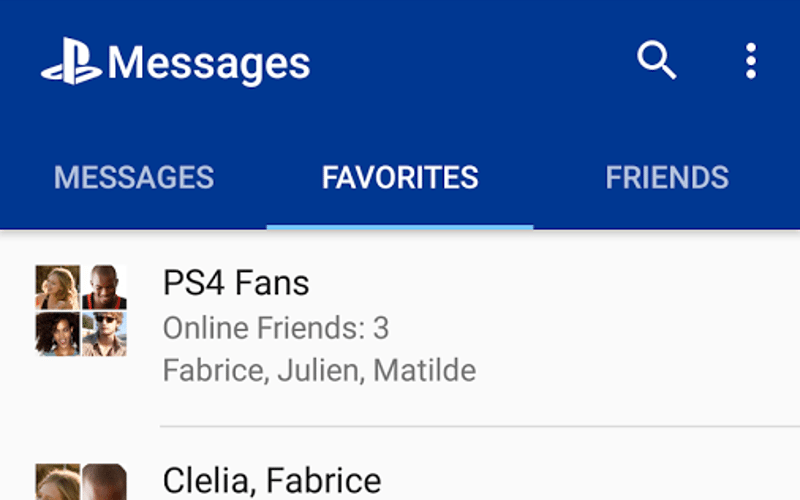Tap the sunglasses man avatar in PS4 Fans
The width and height of the screenshot is (800, 500).
point(104,334)
